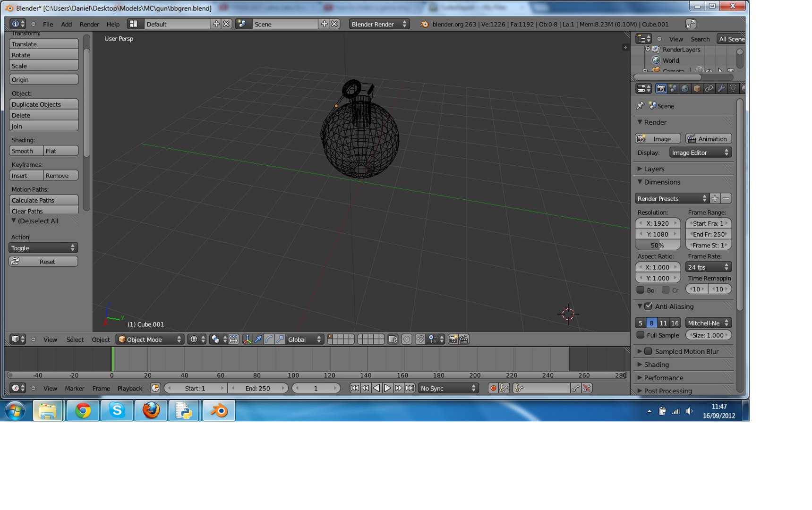Screen dimensions: 812x510
Task: Select the scale manipulator icon
Action: 280,339
